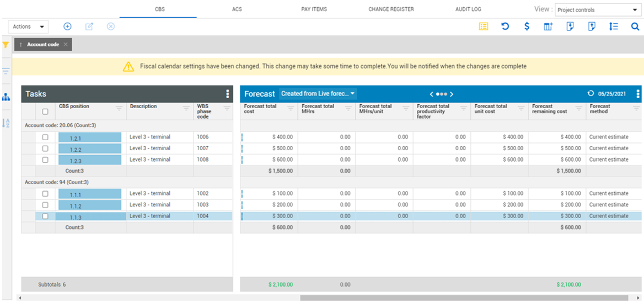Click the horizontal scrollbar thumb
The width and height of the screenshot is (644, 302).
[464, 298]
